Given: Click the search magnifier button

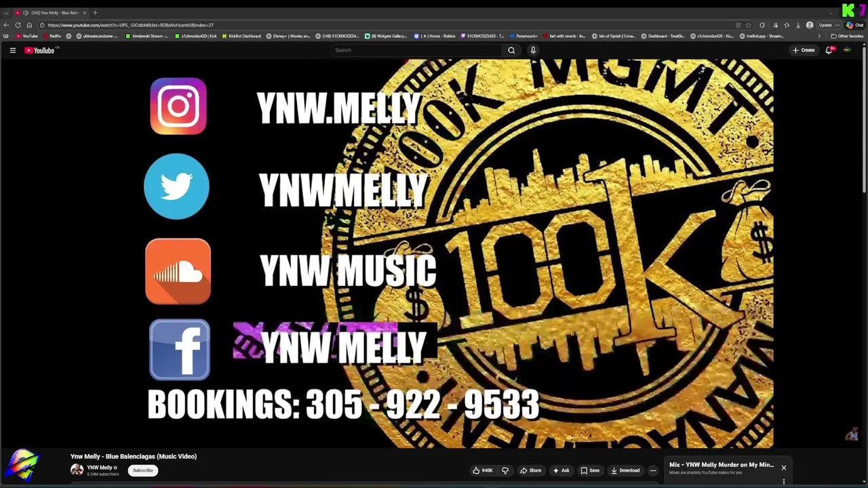Looking at the screenshot, I should tap(511, 50).
